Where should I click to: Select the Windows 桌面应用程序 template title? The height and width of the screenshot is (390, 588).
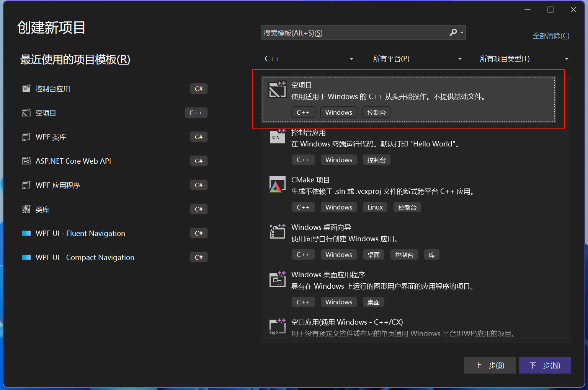(328, 275)
